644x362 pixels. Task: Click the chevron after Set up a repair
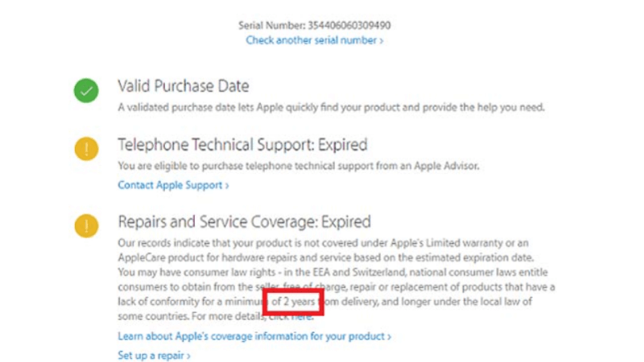(x=188, y=355)
